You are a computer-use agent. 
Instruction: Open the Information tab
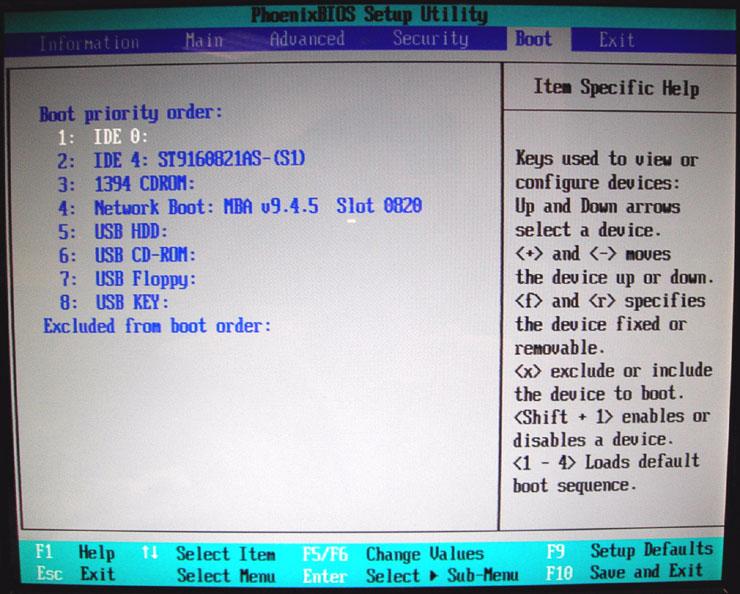click(89, 43)
